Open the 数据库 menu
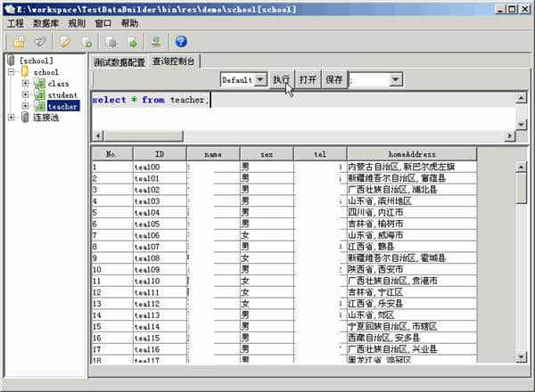This screenshot has width=535, height=392. coord(46,22)
